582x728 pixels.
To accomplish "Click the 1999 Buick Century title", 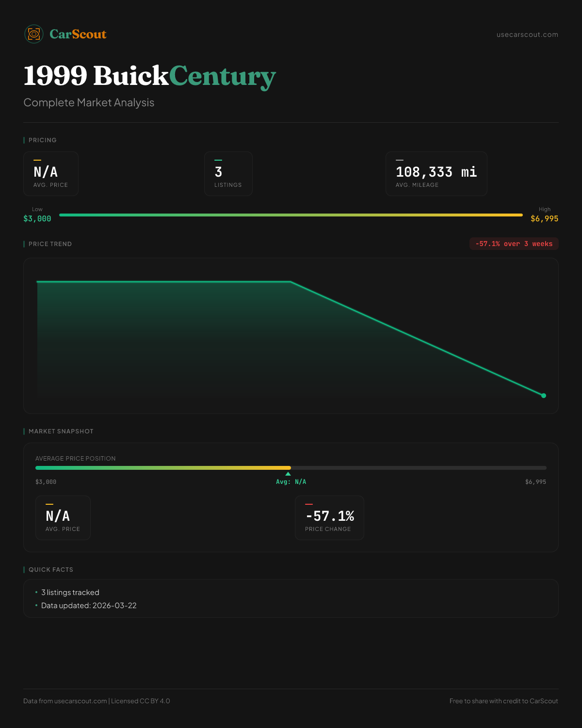I will (149, 76).
